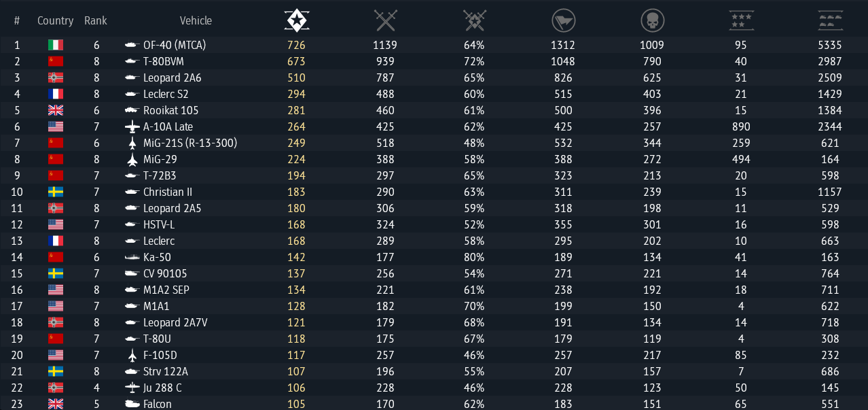The height and width of the screenshot is (410, 868).
Task: Sort table by Vehicle column header
Action: tap(196, 20)
